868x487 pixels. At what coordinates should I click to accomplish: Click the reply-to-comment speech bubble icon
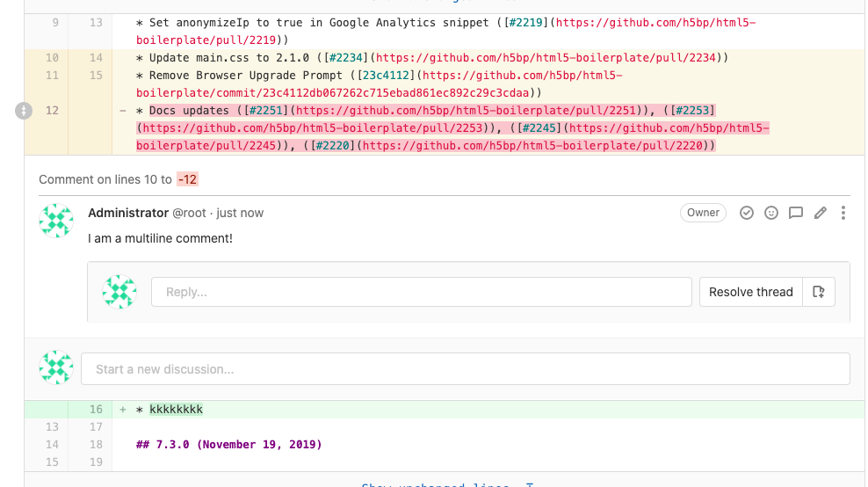[796, 213]
